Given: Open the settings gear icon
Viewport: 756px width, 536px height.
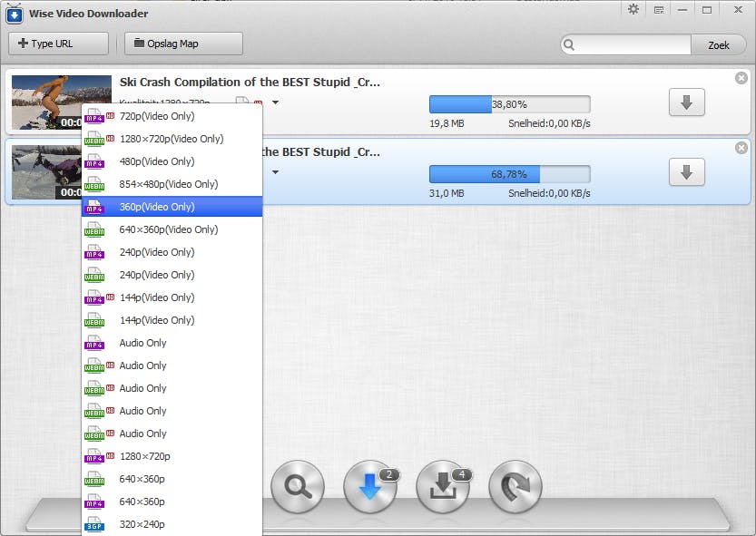Looking at the screenshot, I should coord(633,9).
